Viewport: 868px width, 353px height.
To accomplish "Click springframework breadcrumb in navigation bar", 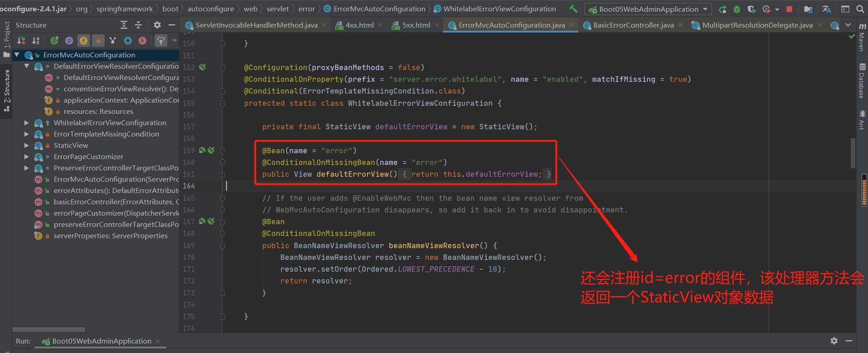I will click(x=125, y=9).
